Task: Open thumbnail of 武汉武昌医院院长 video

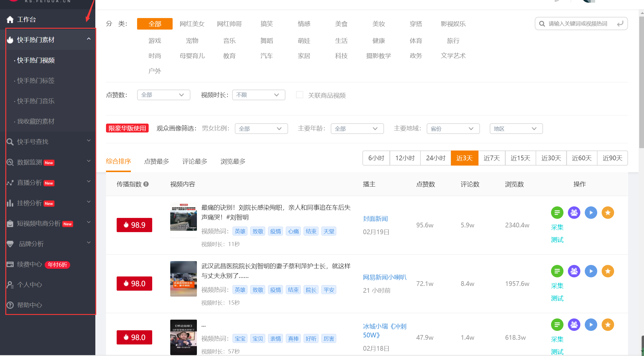Action: [184, 279]
